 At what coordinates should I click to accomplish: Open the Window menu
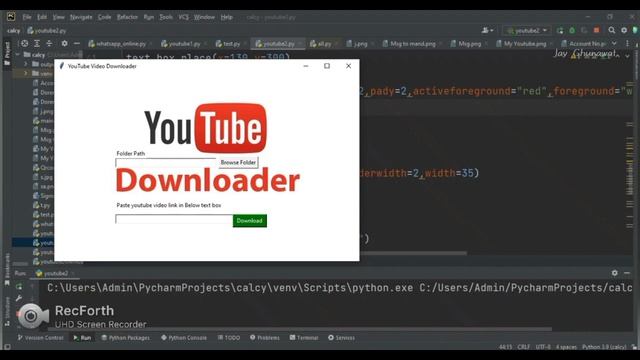[204, 17]
